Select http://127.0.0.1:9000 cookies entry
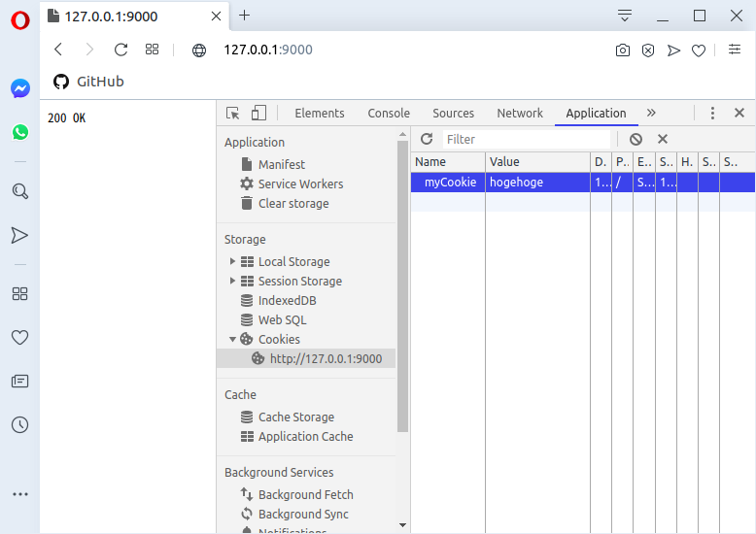 (x=306, y=358)
